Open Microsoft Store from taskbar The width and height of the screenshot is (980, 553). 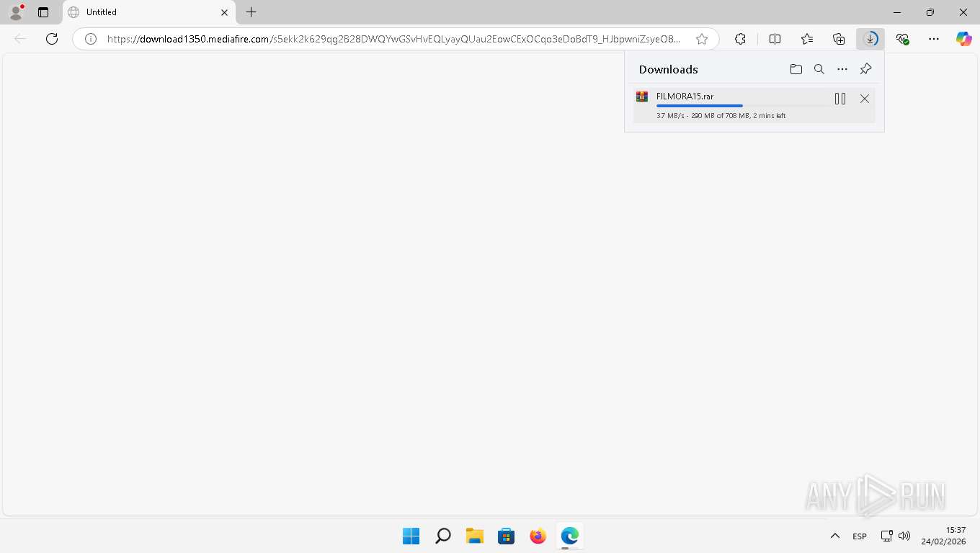[x=507, y=536]
